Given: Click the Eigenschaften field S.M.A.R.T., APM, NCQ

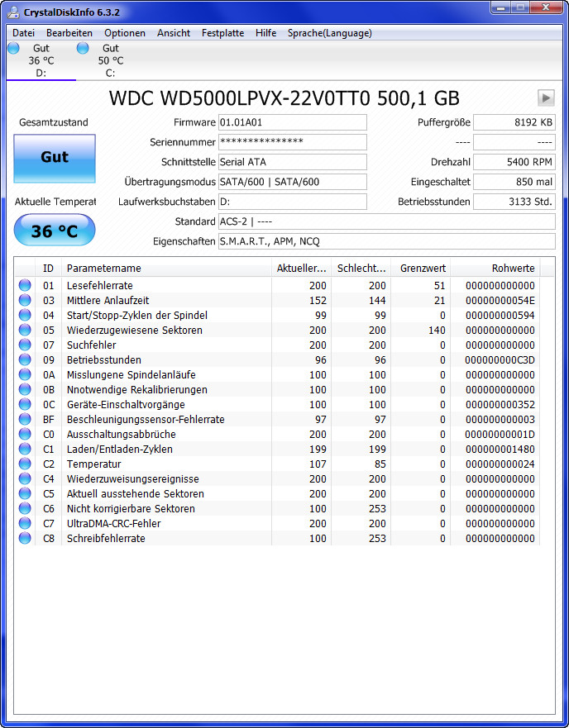Looking at the screenshot, I should [x=387, y=241].
